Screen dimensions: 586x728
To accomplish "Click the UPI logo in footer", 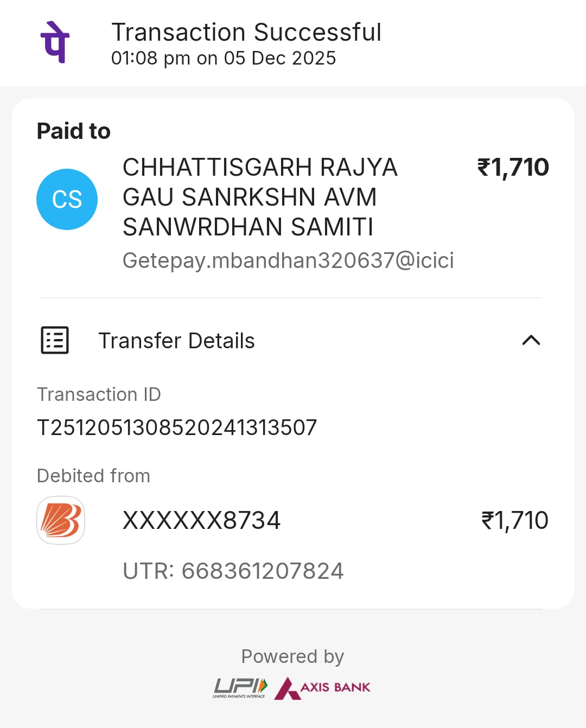I will [240, 687].
